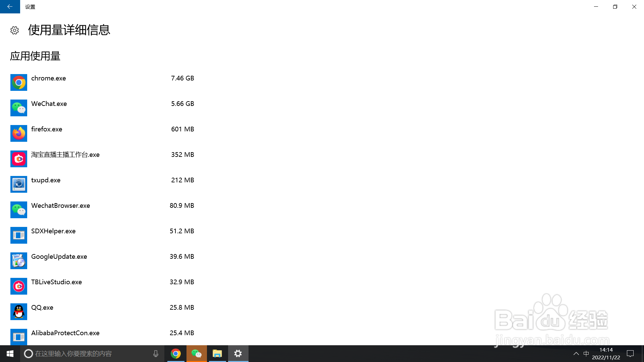Click the 601 MB usage value
Image resolution: width=644 pixels, height=362 pixels.
pyautogui.click(x=182, y=129)
